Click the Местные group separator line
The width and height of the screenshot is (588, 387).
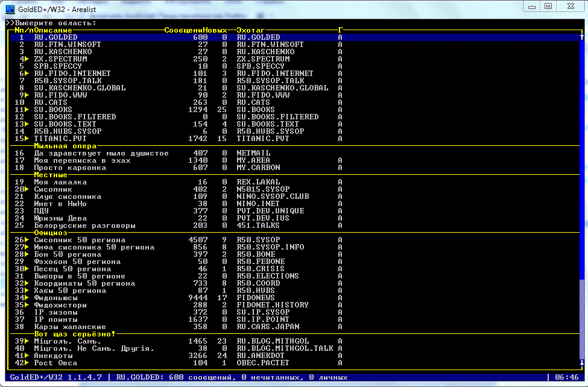(x=51, y=175)
